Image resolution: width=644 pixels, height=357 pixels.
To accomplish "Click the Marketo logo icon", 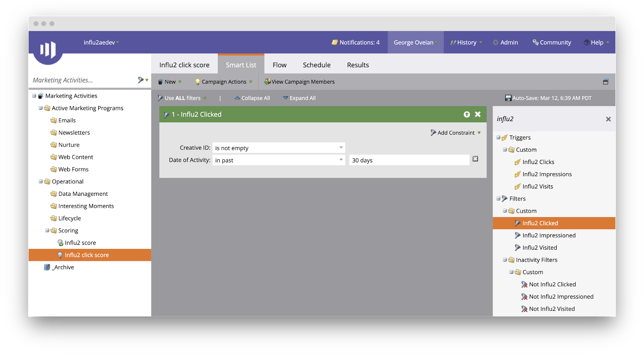I will coord(48,50).
